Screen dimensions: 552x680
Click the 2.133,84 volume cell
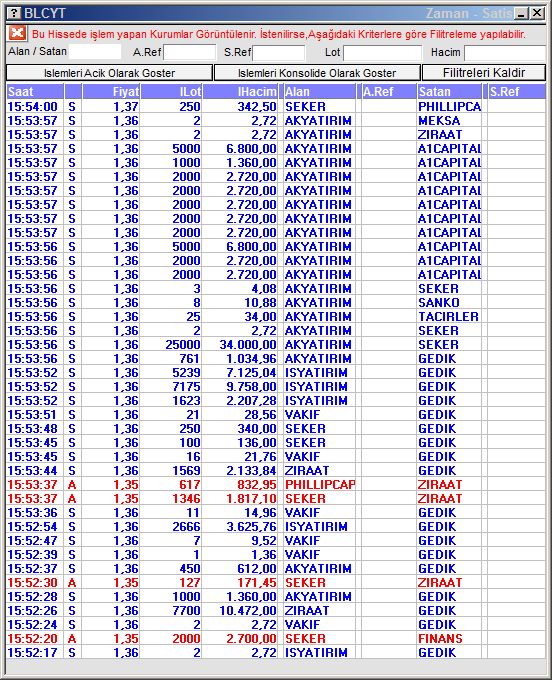240,471
